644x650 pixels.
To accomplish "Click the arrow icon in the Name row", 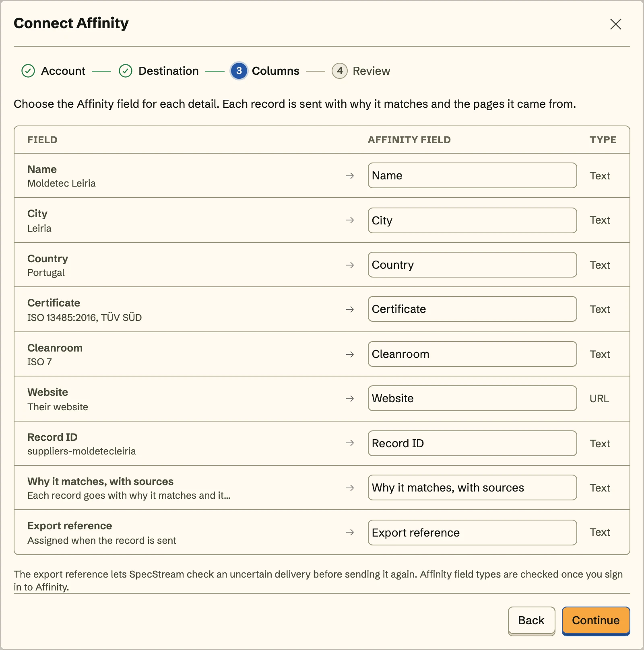I will coord(350,176).
